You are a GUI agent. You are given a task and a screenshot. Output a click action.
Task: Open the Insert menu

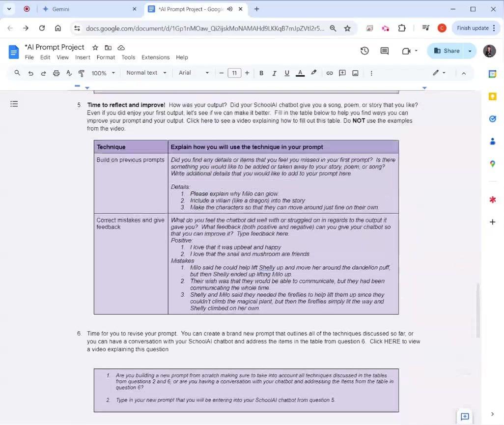(83, 57)
